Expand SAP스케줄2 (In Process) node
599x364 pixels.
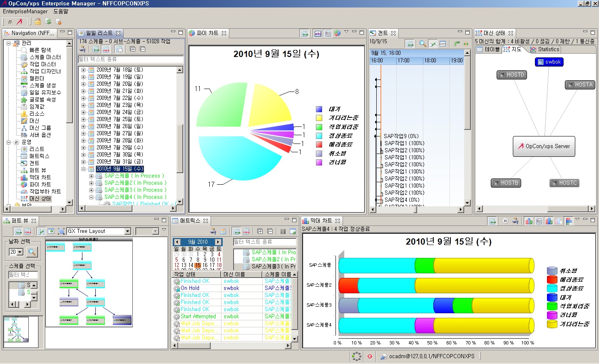tap(91, 183)
